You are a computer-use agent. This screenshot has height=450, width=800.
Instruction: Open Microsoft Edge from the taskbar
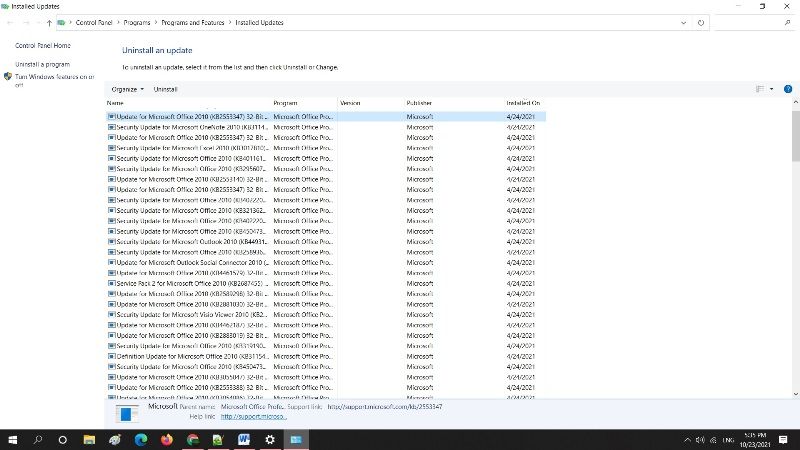pos(141,440)
